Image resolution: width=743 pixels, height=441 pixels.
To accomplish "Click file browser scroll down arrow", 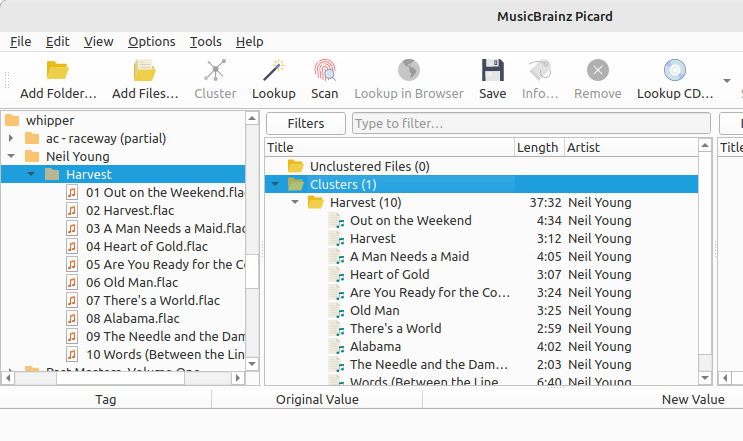I will tap(252, 364).
